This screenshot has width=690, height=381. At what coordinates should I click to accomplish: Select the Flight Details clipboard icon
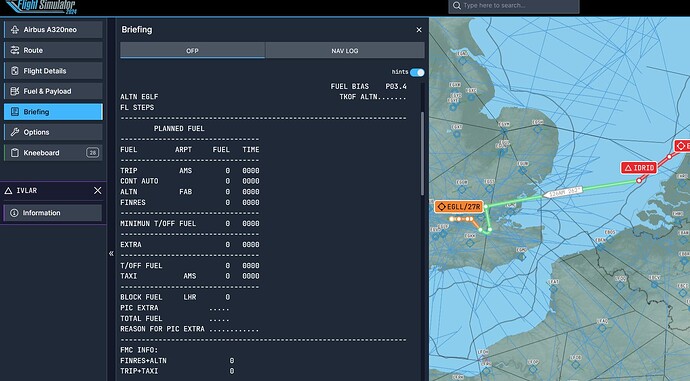(15, 70)
